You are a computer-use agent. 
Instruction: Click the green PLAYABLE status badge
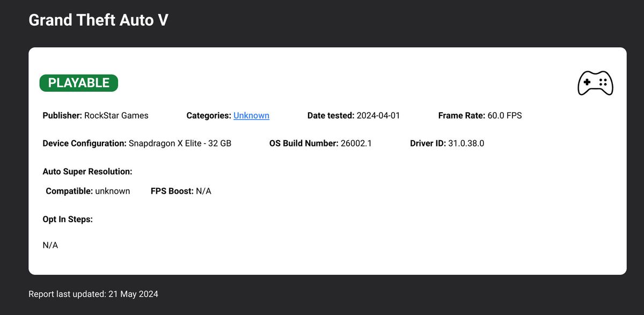pyautogui.click(x=79, y=83)
